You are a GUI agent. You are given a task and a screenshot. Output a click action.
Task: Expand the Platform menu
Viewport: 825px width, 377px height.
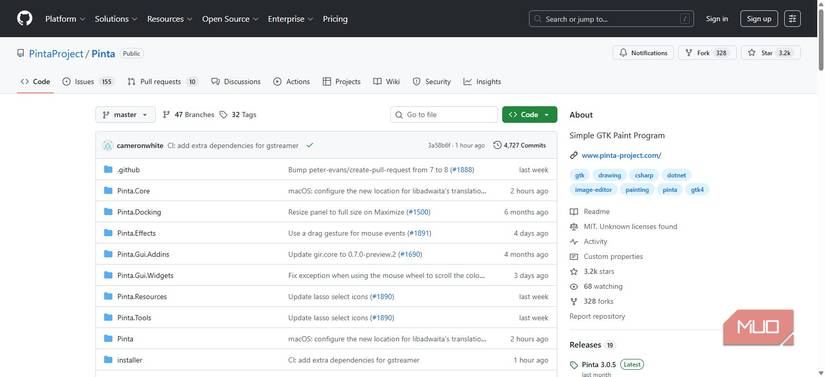click(65, 19)
